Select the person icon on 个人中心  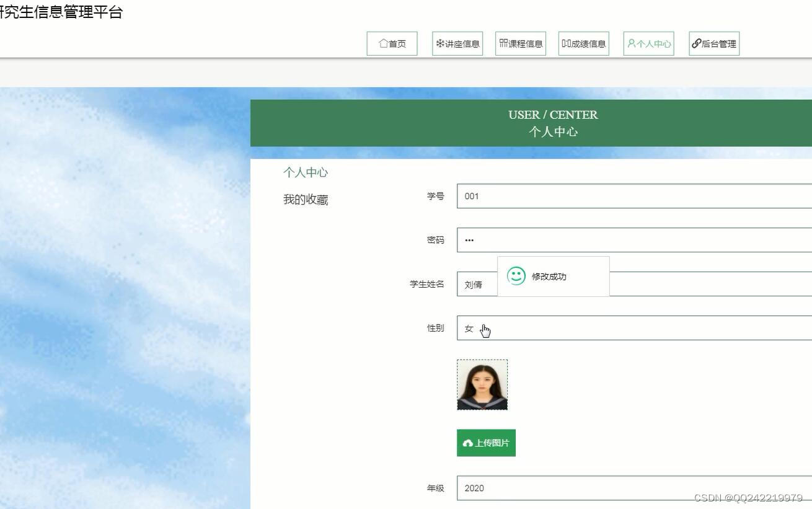click(x=632, y=43)
